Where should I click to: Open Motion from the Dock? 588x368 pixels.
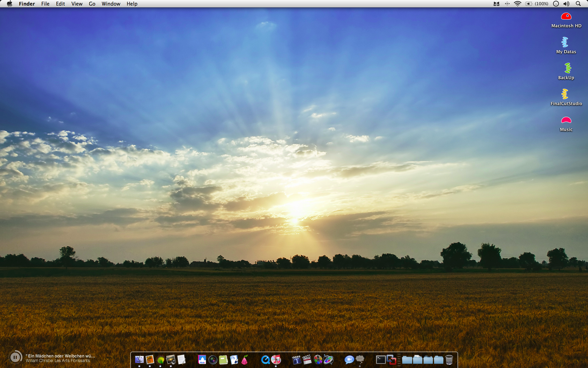coord(328,360)
